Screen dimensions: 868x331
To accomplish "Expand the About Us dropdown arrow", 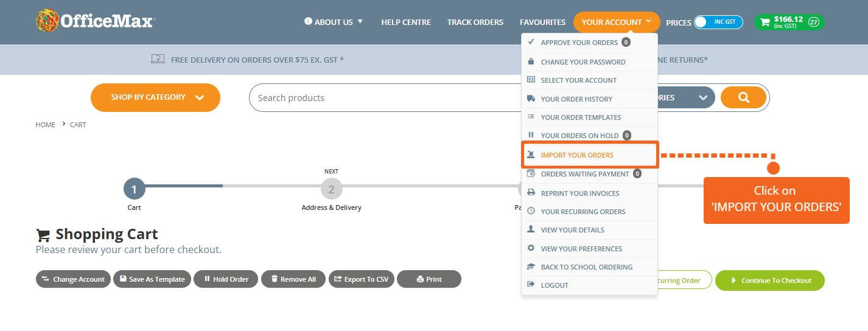I will (360, 21).
